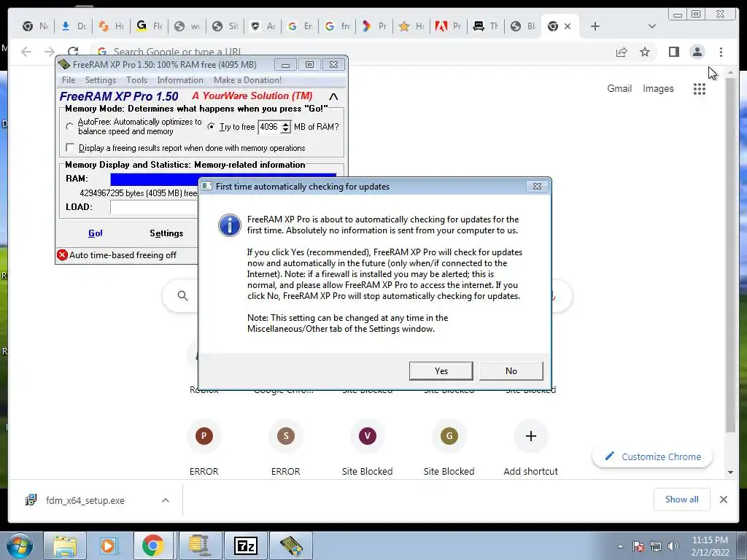Switch to the star-icon Hc tab
The width and height of the screenshot is (747, 560).
pos(411,26)
